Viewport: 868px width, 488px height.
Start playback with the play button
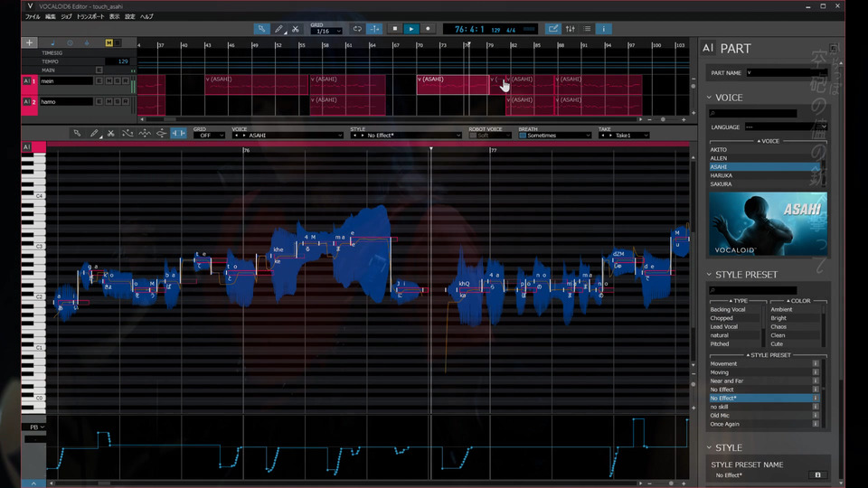pyautogui.click(x=411, y=29)
